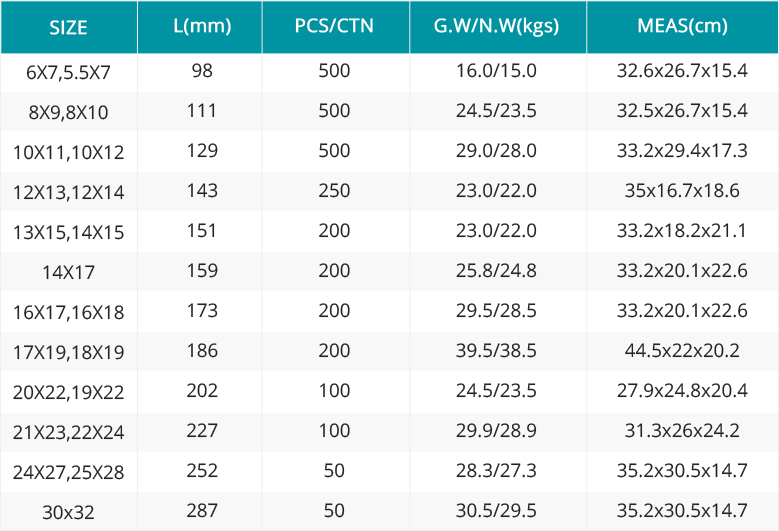Click length value 227

click(x=202, y=431)
